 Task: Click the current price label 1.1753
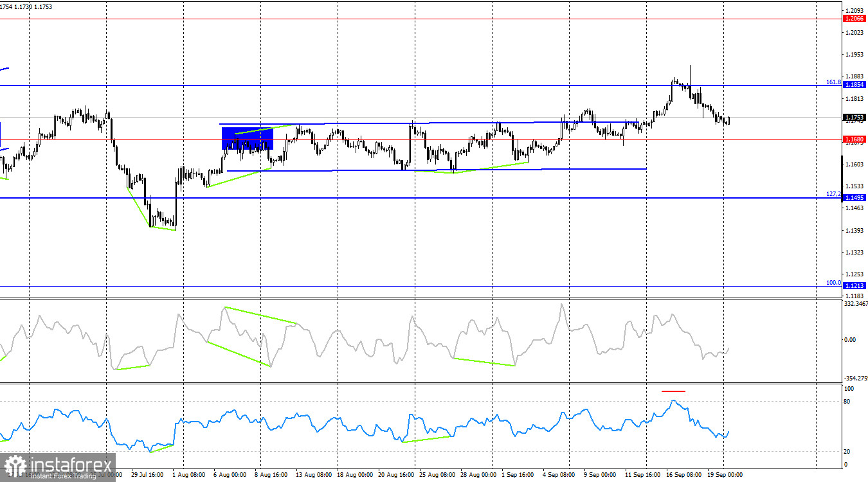pos(854,118)
